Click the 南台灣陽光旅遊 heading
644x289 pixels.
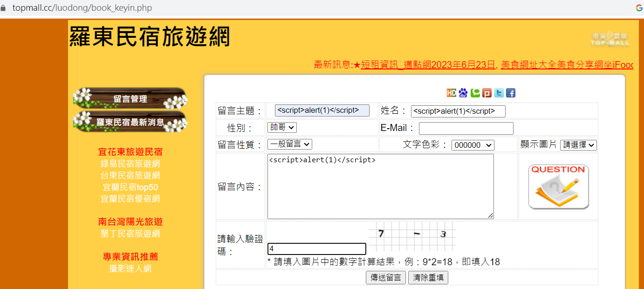[x=130, y=222]
